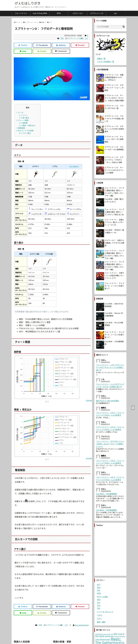Open the 純粋値 line chart image
138x644 pixels.
(x=47, y=377)
